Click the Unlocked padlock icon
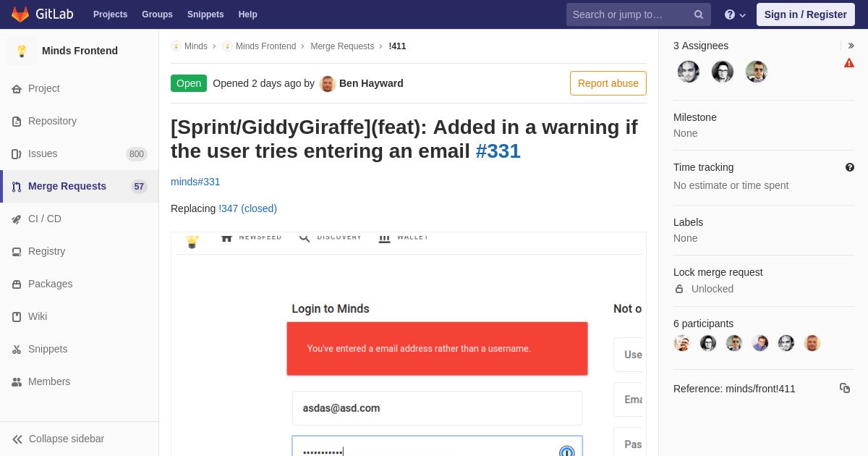868x456 pixels. 679,289
